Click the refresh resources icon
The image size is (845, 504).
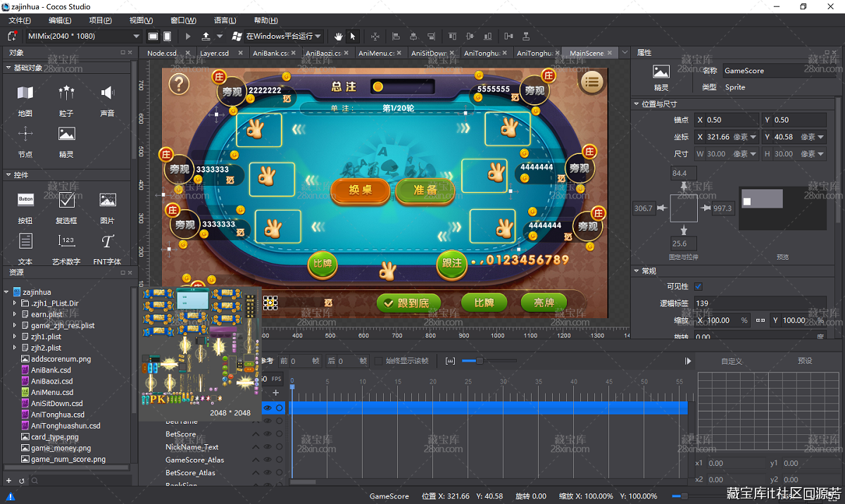click(22, 481)
